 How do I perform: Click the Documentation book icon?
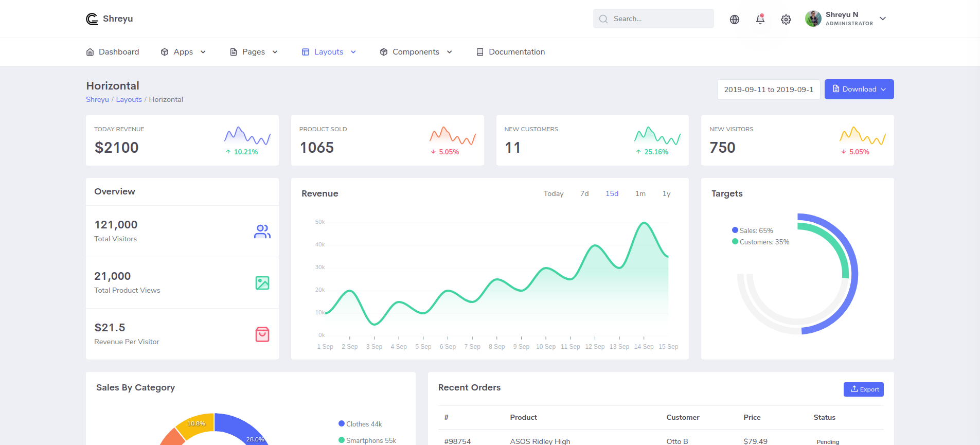click(480, 52)
